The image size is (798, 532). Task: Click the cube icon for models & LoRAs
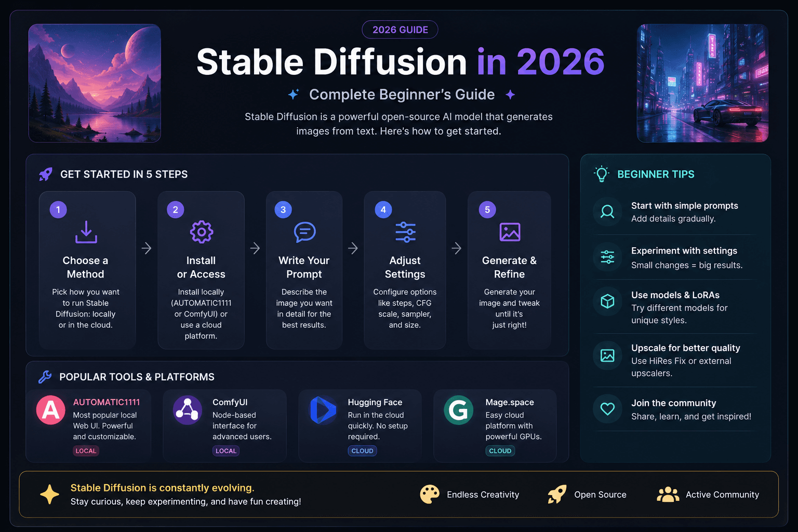tap(607, 301)
